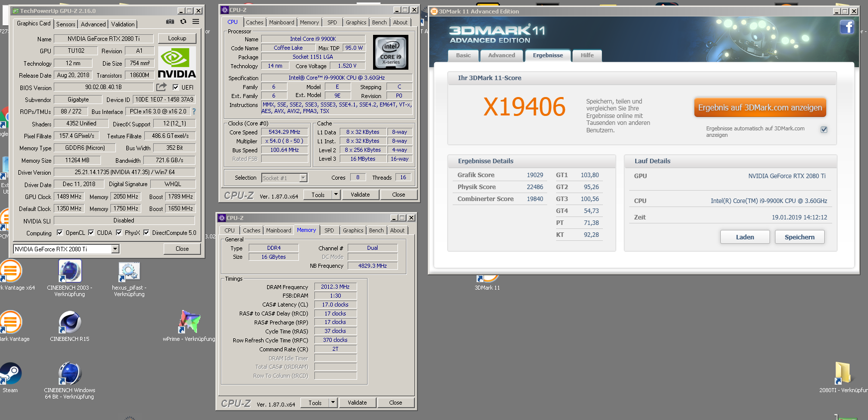Select the Grafik Score value 19029
Screen dimensions: 868x420
pos(535,175)
